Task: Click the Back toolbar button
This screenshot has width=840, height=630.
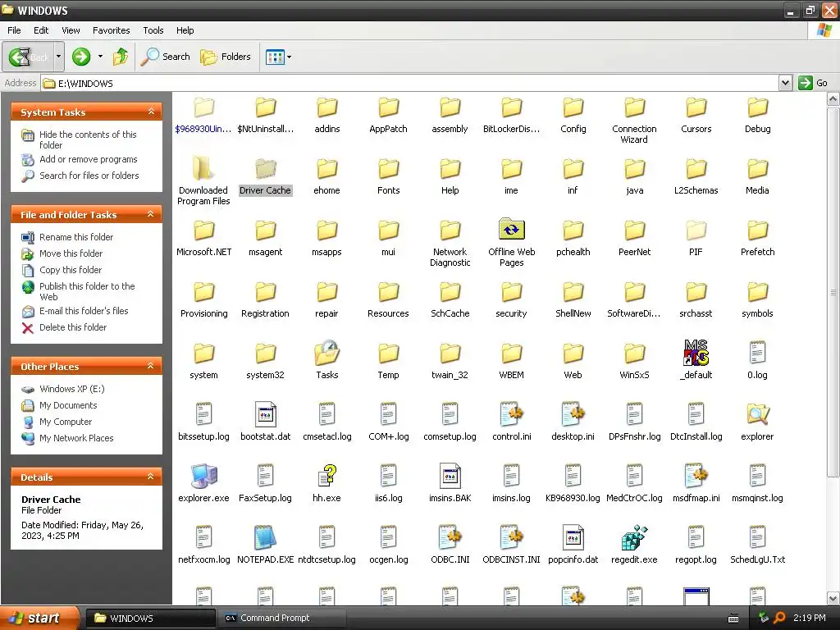Action: 28,57
